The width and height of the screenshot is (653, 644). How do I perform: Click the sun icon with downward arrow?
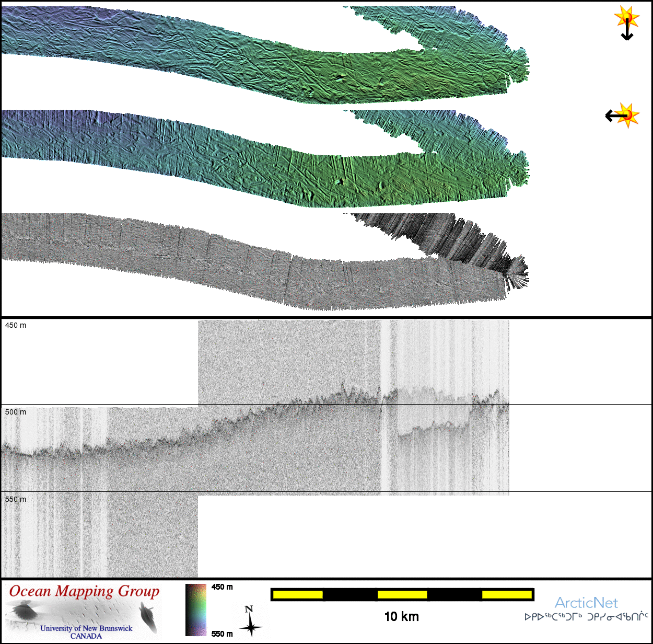(x=627, y=22)
